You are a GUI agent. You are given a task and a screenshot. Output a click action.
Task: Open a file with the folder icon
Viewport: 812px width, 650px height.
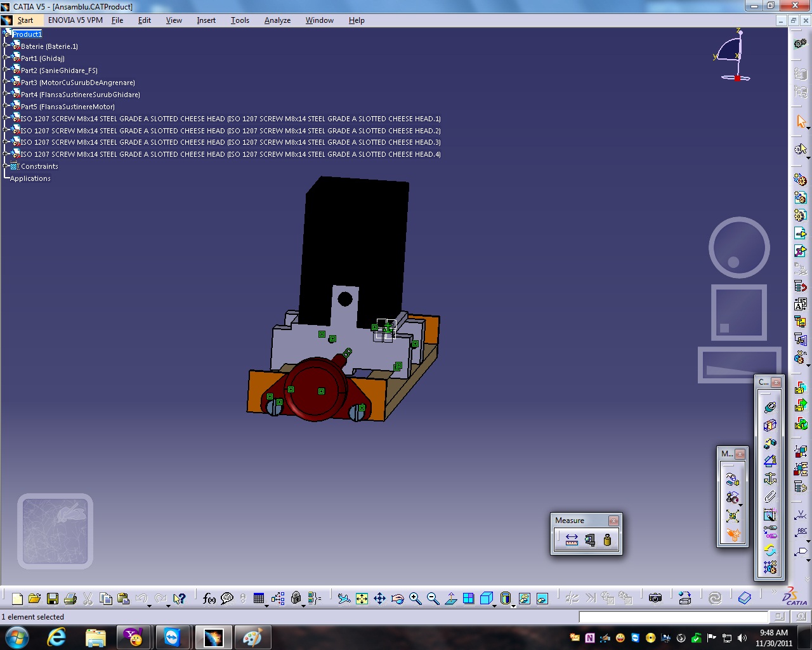pos(35,598)
